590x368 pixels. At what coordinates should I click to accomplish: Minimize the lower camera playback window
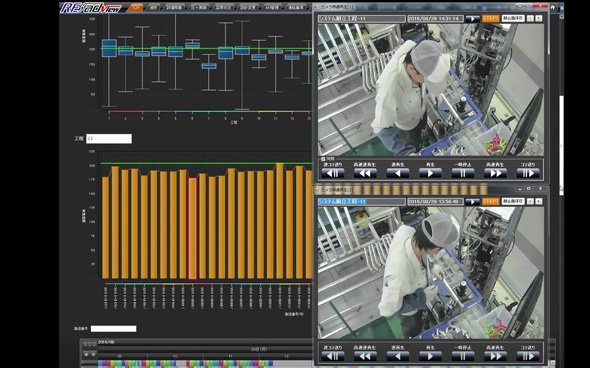point(520,189)
